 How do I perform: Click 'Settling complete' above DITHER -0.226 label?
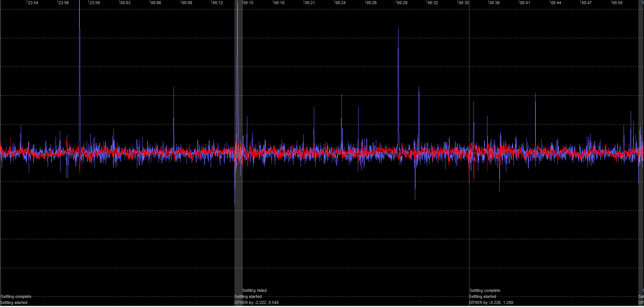pos(485,290)
